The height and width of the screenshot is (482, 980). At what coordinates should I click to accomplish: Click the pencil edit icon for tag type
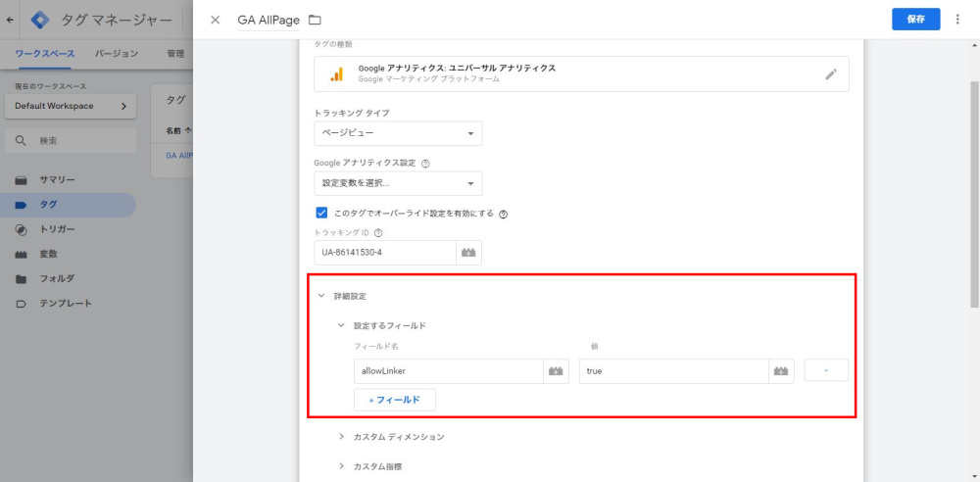point(831,74)
